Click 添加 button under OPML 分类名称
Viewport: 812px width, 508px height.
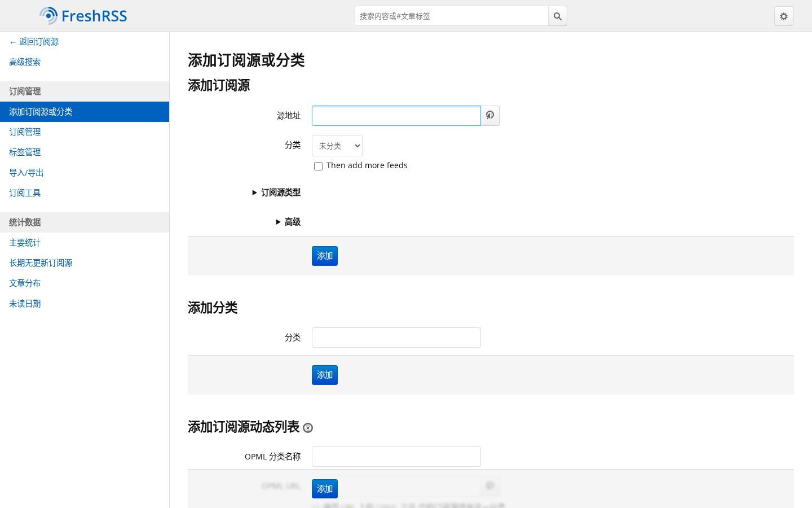[325, 489]
